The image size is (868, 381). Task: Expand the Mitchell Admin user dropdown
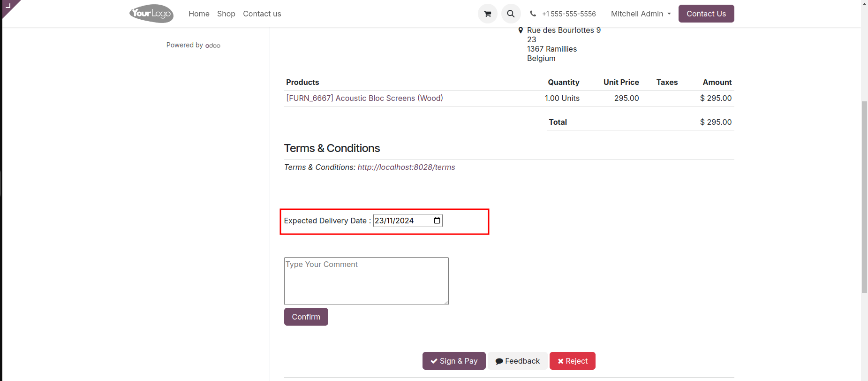coord(641,14)
